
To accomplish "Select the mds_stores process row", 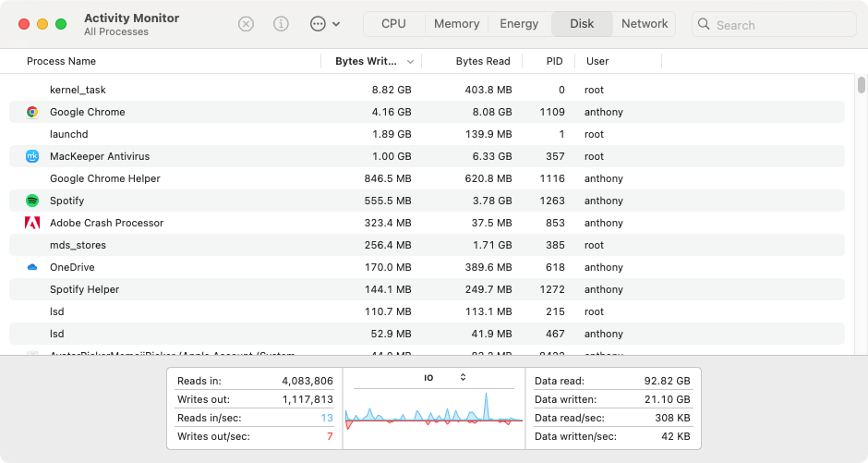I will coord(427,245).
